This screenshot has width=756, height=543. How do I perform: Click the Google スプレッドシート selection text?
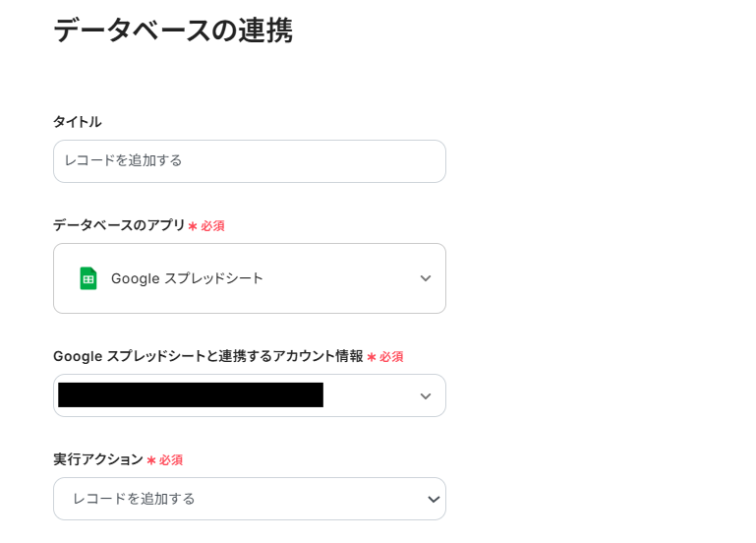tap(187, 278)
